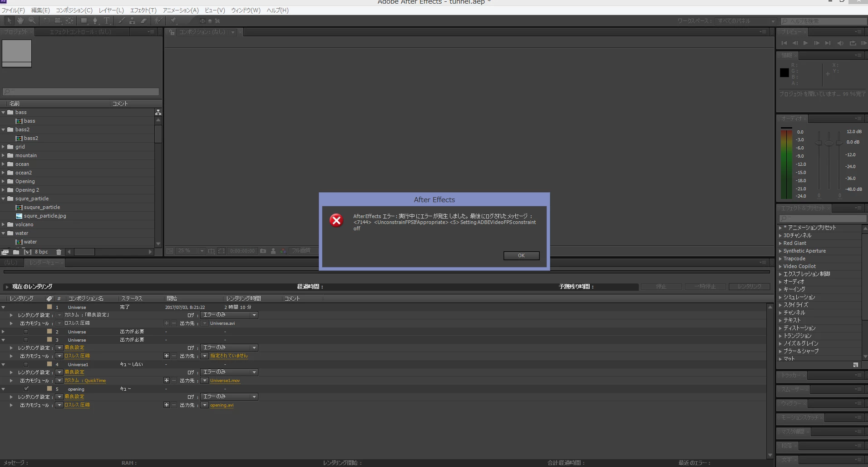Open ヘルプ(H) menu

tap(277, 10)
